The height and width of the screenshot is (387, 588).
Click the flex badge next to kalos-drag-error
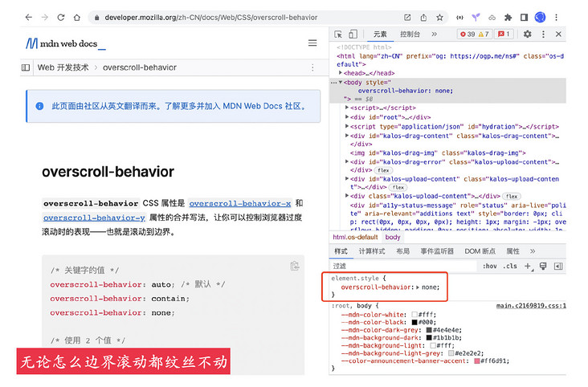pos(383,170)
